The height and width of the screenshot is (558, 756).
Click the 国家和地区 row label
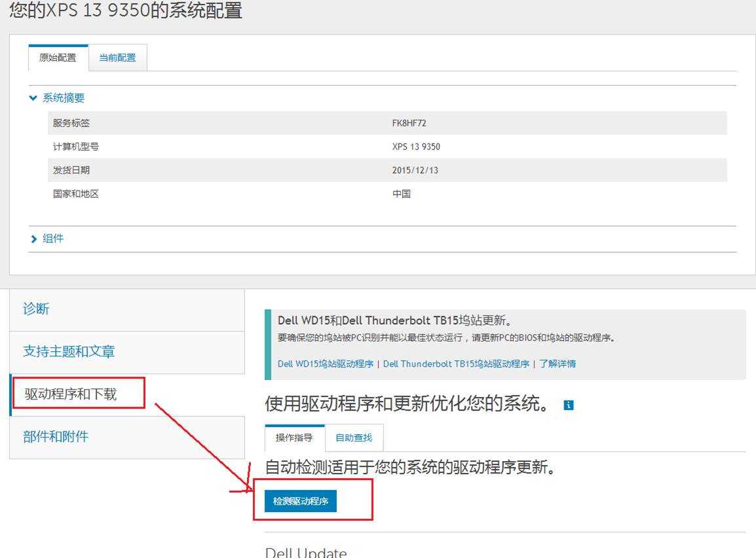tap(76, 194)
